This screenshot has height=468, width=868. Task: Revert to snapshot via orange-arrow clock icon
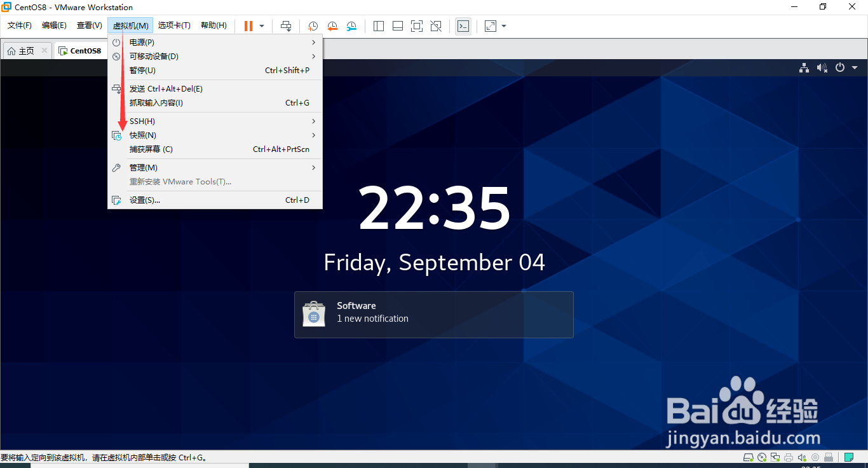pos(332,26)
